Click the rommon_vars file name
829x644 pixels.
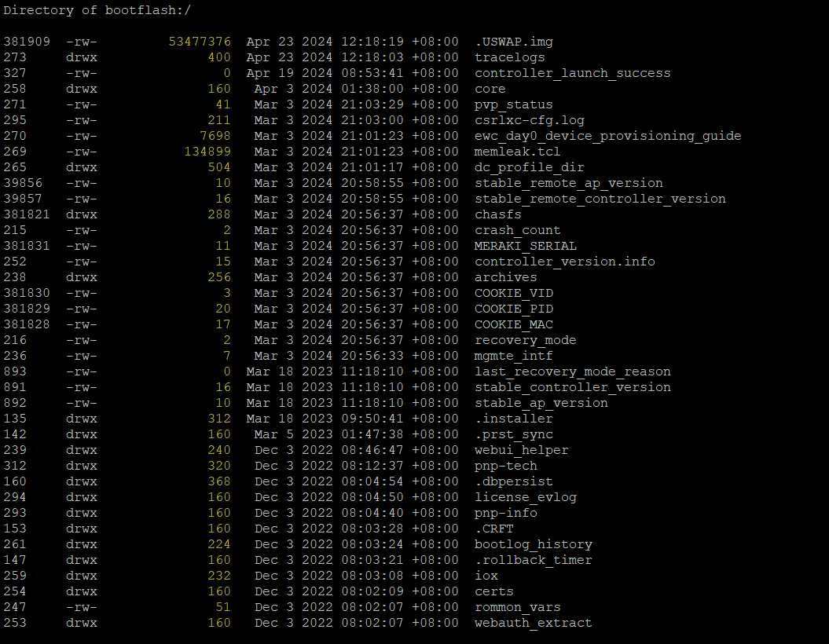(515, 606)
